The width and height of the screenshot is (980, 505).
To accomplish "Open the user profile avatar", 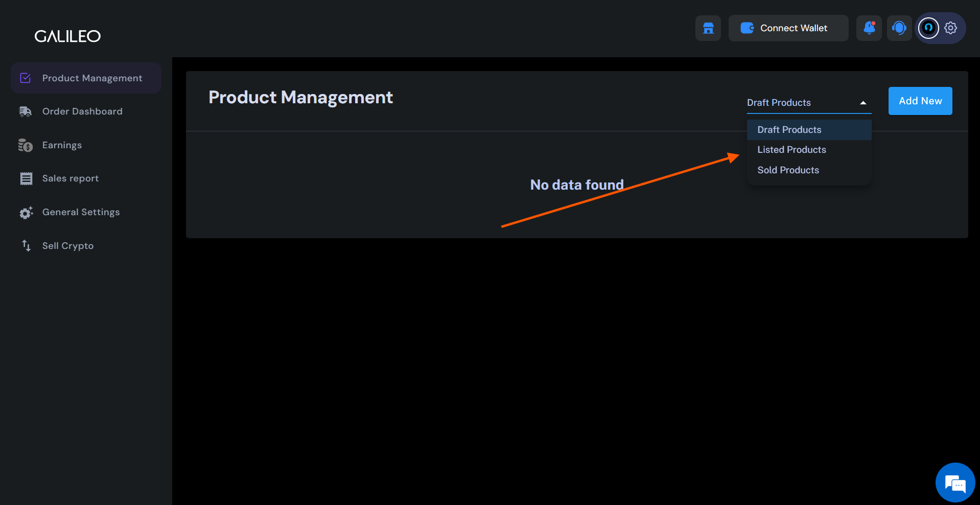I will click(928, 28).
